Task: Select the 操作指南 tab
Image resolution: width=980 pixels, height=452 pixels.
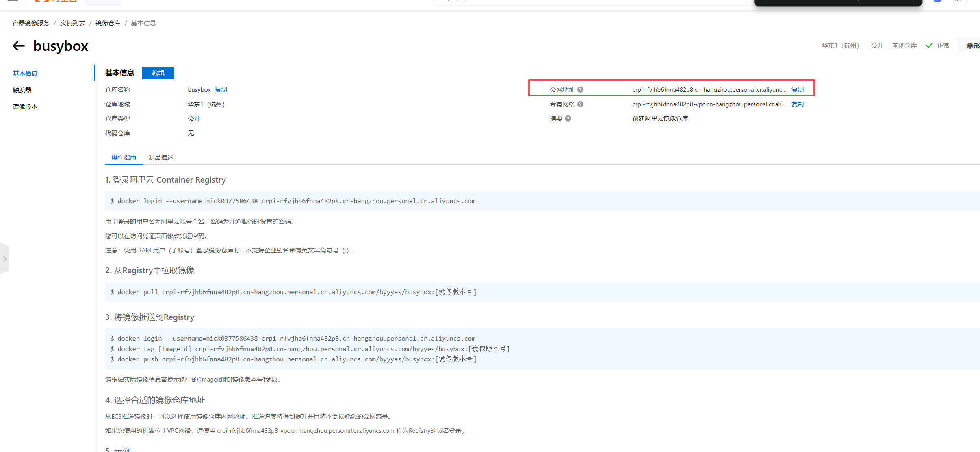Action: (124, 158)
